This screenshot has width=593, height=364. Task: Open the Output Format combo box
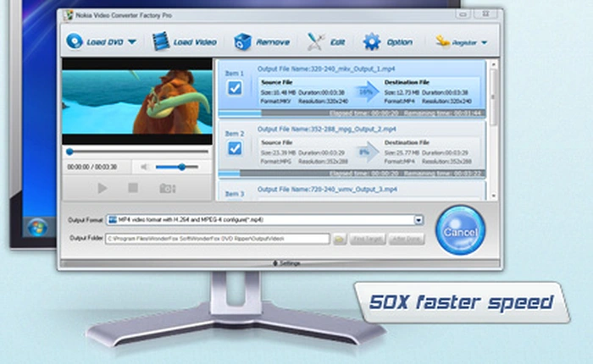264,219
